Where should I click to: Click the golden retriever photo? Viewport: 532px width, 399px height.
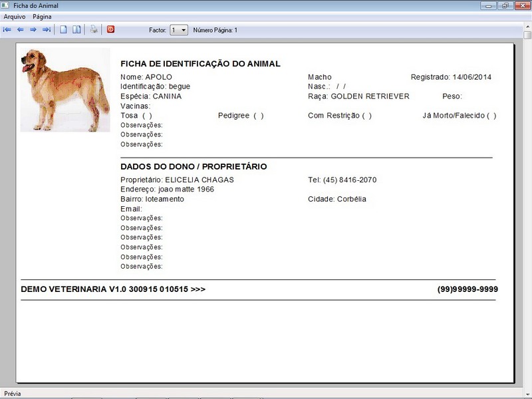65,90
